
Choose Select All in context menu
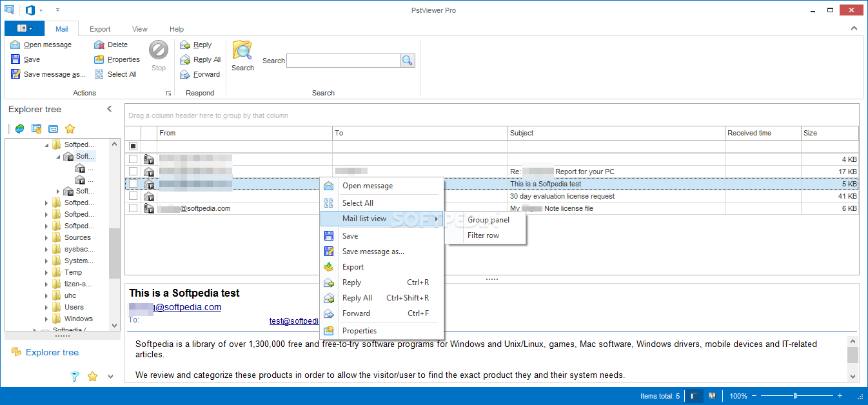click(x=382, y=203)
